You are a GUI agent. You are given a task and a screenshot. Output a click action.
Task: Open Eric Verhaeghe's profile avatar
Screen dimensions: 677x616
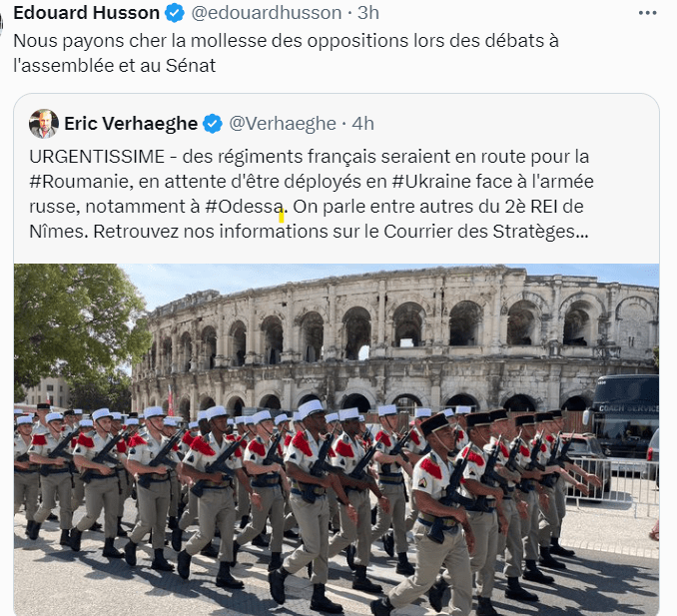pyautogui.click(x=44, y=124)
